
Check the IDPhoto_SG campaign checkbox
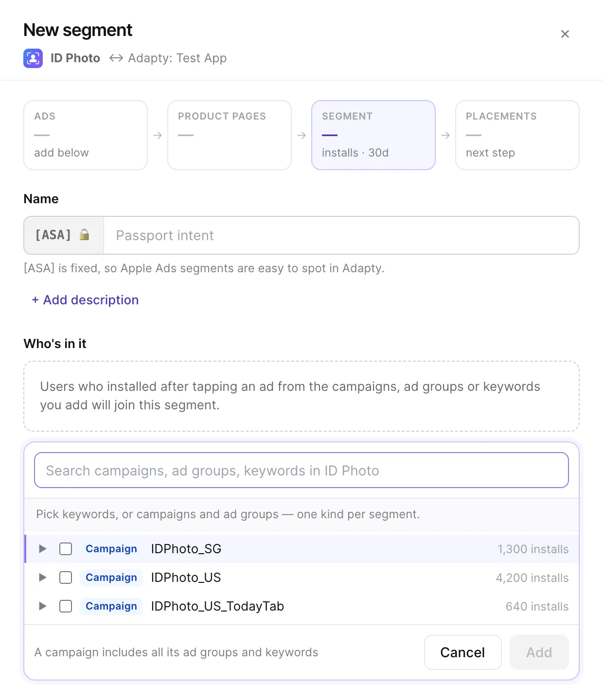coord(66,549)
